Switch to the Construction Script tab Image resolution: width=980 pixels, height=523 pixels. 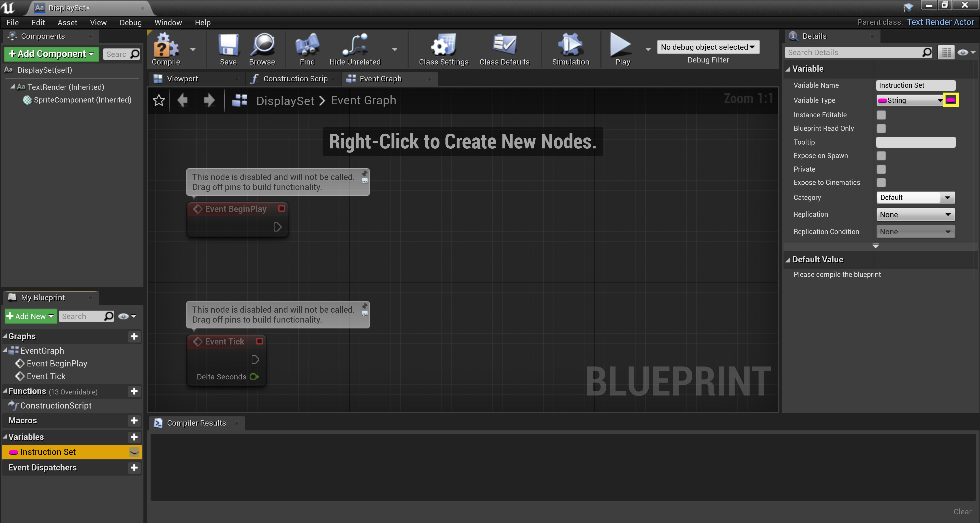click(296, 79)
